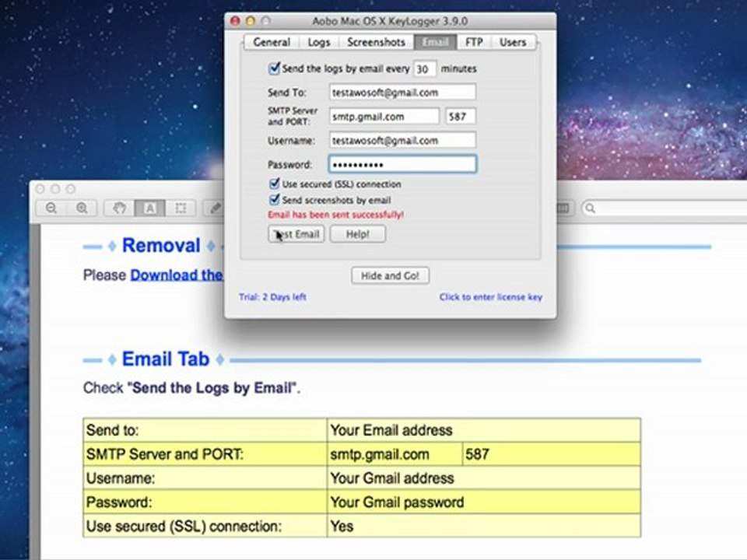Open the Logs tab
This screenshot has width=747, height=560.
tap(319, 42)
